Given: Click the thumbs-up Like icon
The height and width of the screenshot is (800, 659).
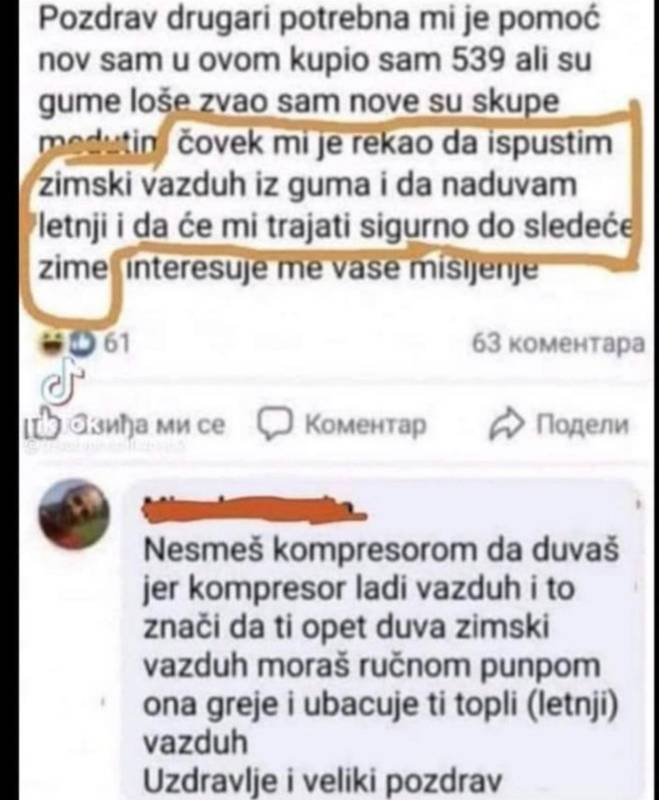Looking at the screenshot, I should (x=38, y=423).
